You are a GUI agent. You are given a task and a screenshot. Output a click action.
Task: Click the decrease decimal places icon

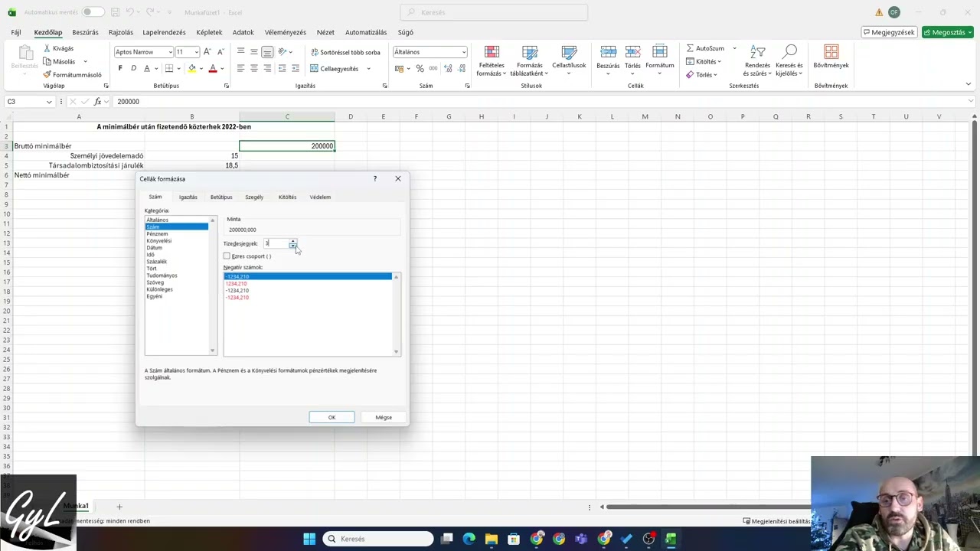(x=461, y=68)
